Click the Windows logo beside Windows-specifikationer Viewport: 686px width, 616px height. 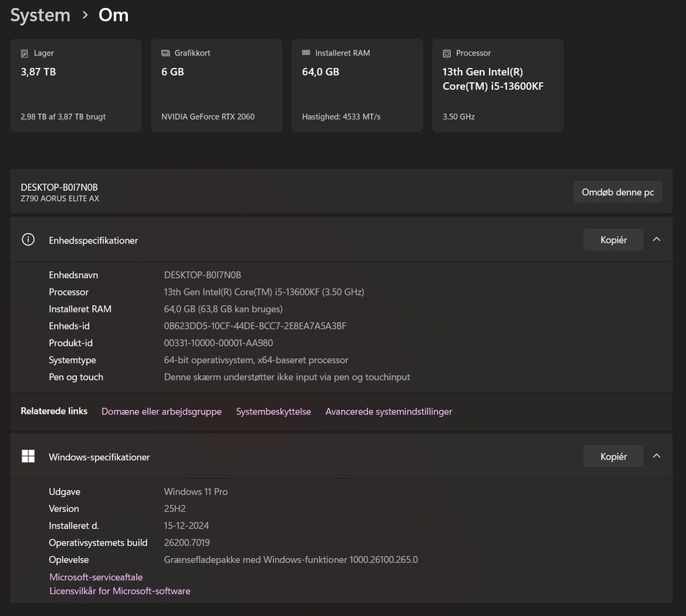pyautogui.click(x=29, y=457)
